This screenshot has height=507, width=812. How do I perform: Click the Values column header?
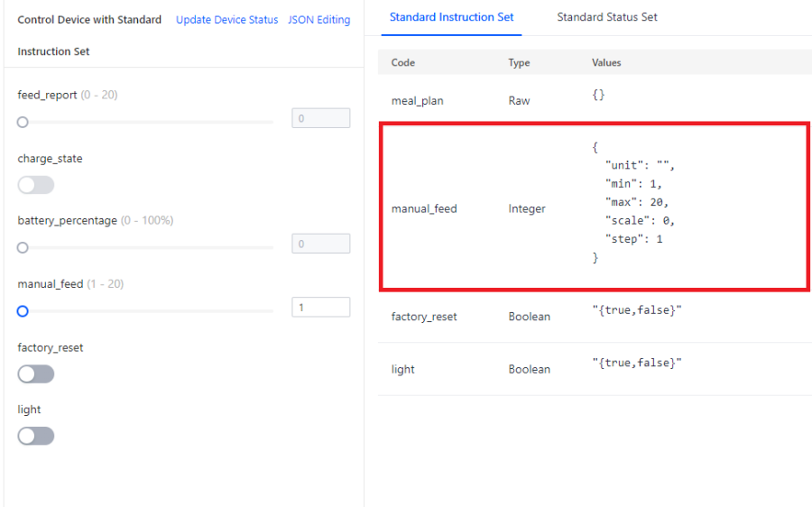[606, 63]
